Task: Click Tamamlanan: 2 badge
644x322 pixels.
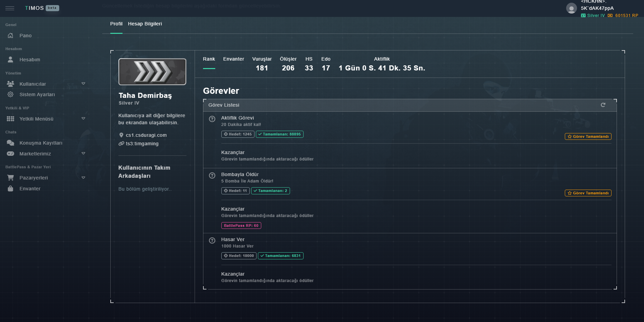Action: pos(270,191)
